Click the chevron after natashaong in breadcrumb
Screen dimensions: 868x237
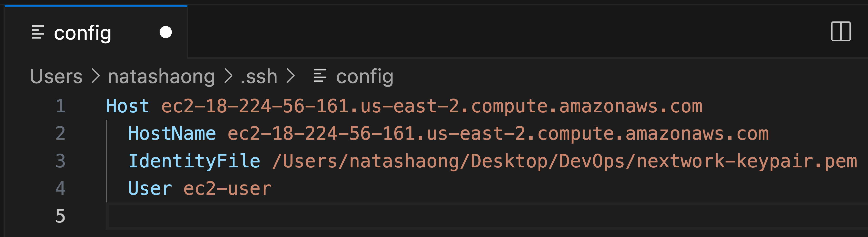click(229, 76)
